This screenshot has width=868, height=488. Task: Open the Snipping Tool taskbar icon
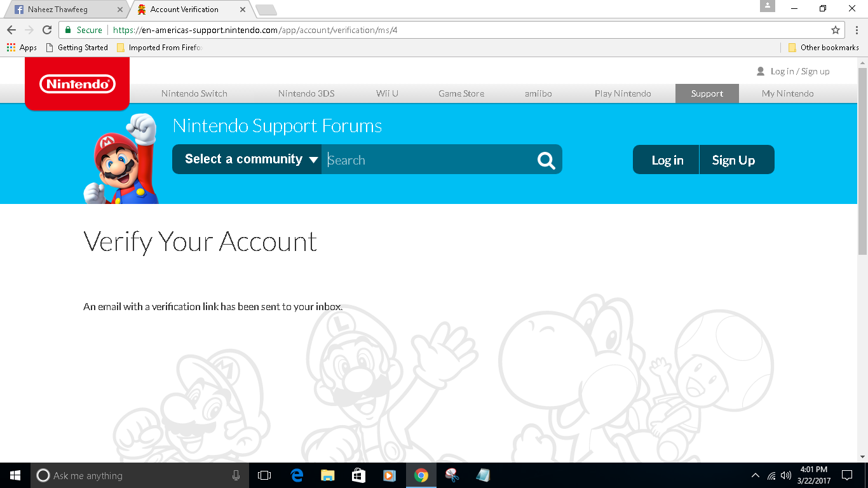(452, 475)
